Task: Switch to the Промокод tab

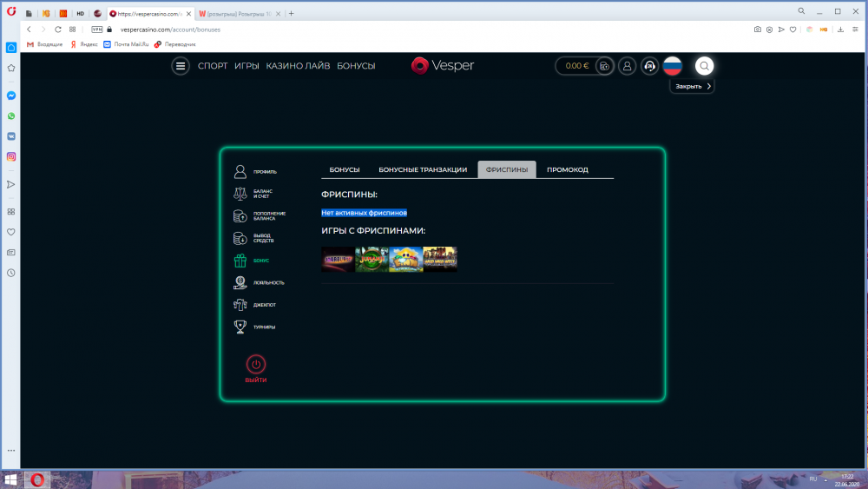Action: click(567, 169)
